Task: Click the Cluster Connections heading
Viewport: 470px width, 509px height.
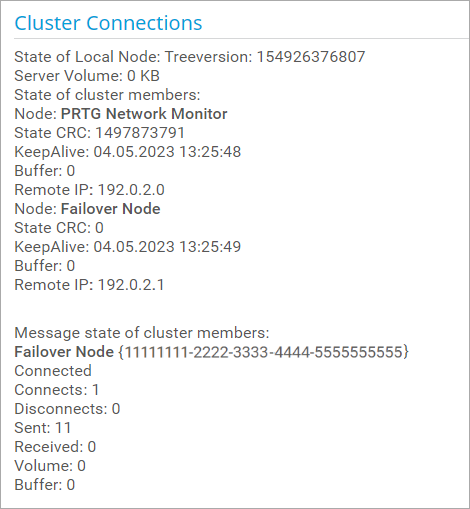Action: tap(108, 23)
